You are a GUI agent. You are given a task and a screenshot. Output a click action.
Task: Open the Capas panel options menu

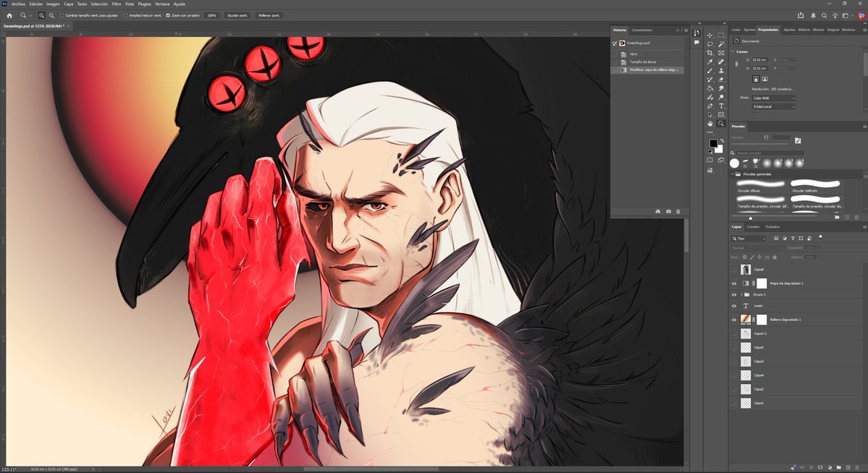864,227
